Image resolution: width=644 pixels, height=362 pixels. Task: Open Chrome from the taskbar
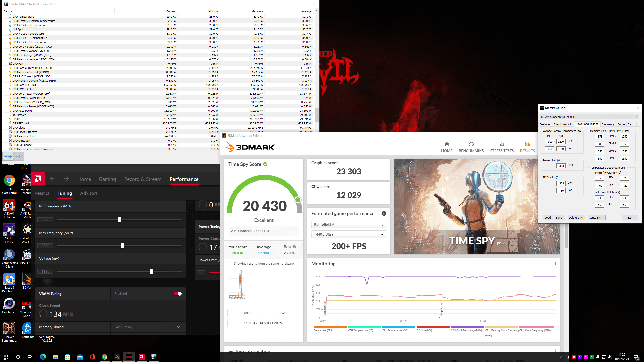tap(105, 357)
